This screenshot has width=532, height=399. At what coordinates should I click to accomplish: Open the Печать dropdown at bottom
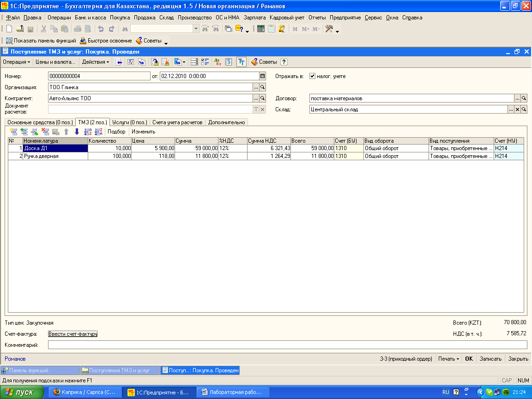pyautogui.click(x=448, y=359)
